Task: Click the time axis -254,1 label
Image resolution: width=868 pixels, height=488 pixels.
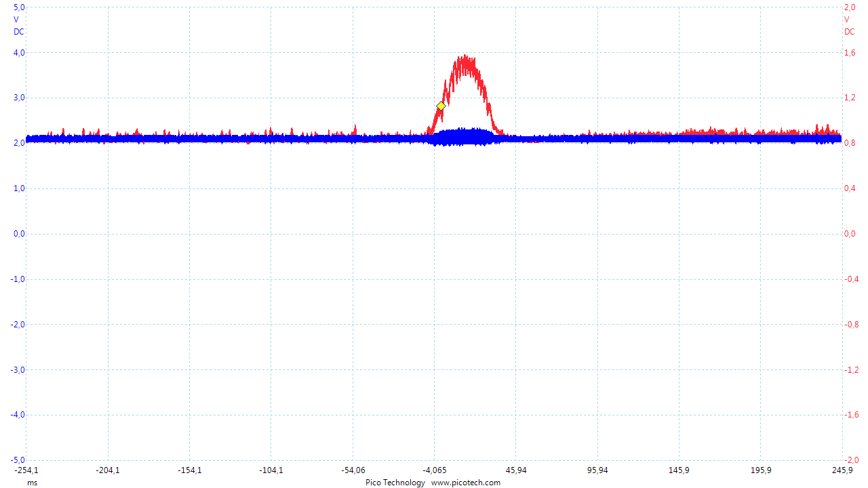Action: tap(26, 470)
